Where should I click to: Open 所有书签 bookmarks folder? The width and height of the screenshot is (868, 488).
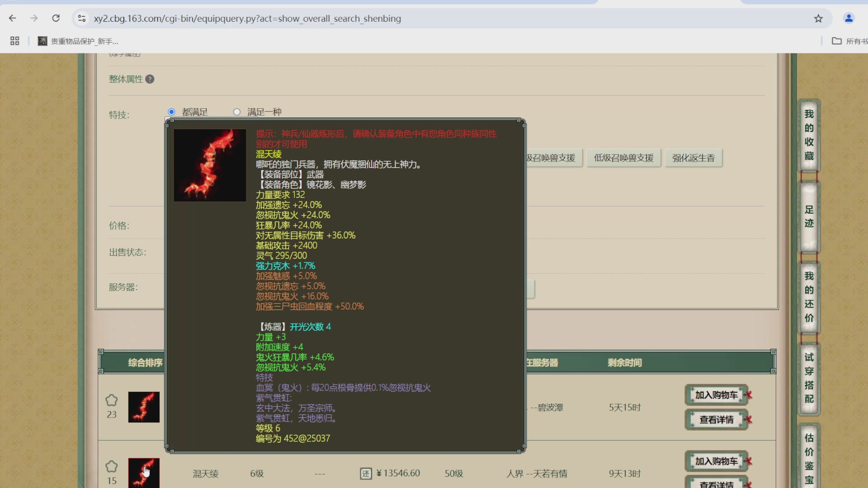point(850,41)
